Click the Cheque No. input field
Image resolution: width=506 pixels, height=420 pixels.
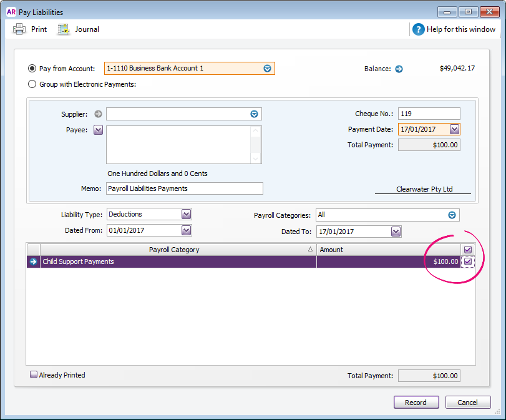429,113
